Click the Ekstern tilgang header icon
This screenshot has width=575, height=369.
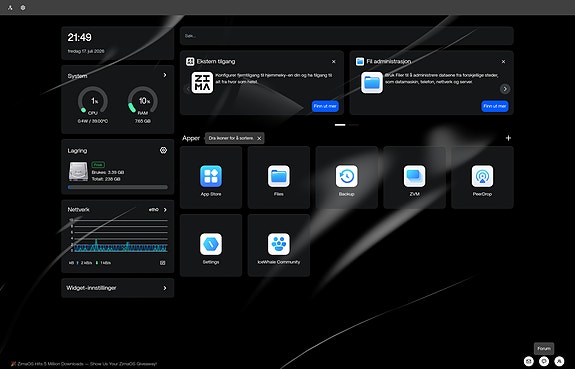pos(190,61)
